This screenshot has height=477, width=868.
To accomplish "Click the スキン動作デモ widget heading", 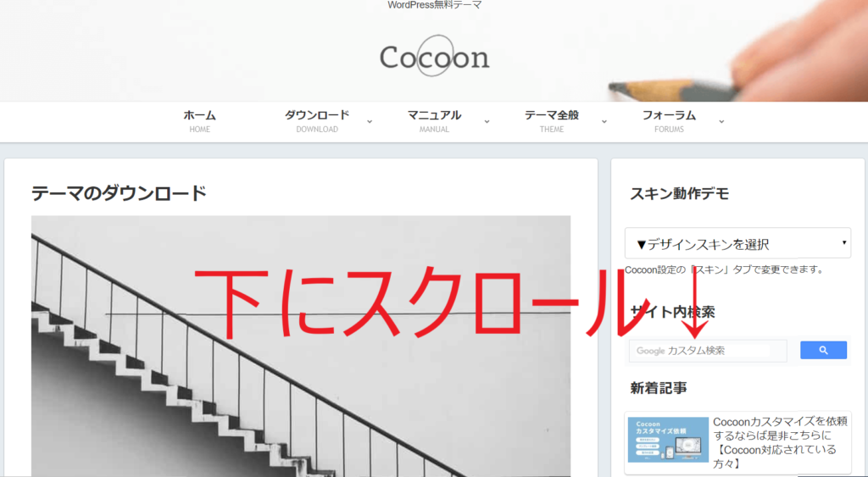I will pos(679,194).
